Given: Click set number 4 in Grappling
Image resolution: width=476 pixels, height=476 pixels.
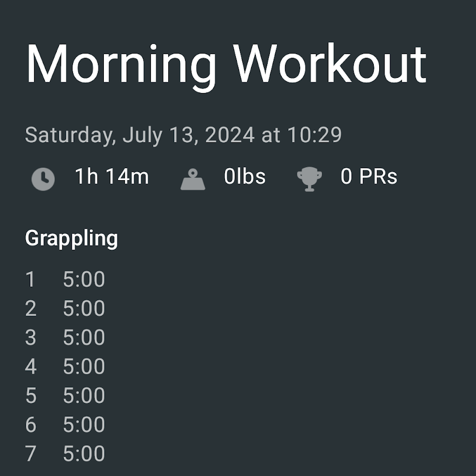Looking at the screenshot, I should coord(31,366).
